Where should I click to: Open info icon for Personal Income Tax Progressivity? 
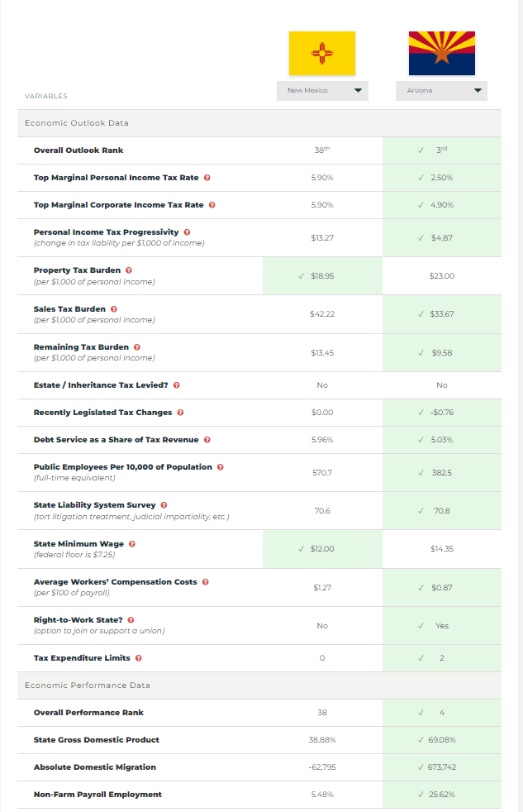tap(187, 232)
